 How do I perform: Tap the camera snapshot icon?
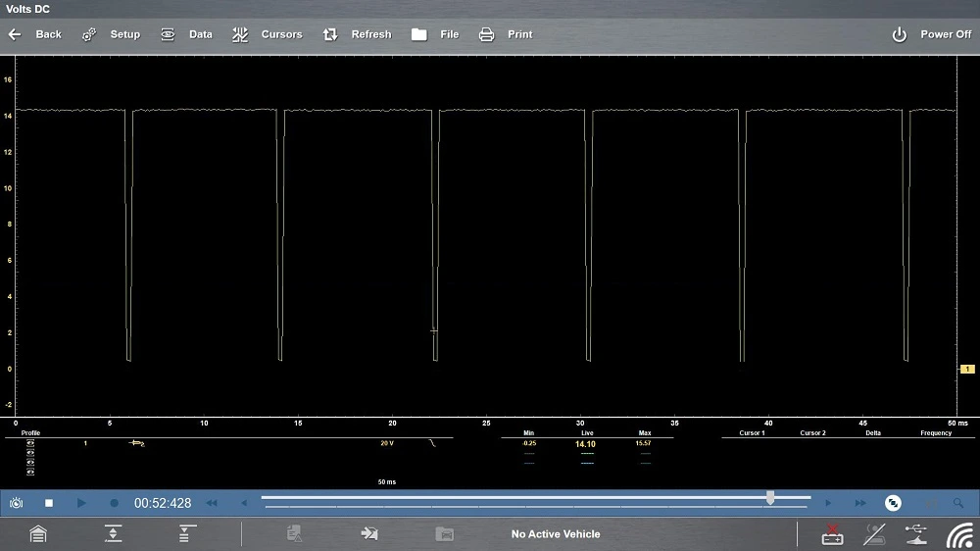point(17,503)
